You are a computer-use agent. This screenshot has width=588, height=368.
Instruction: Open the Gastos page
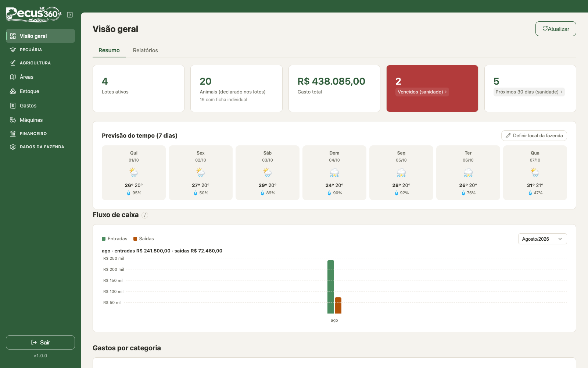pyautogui.click(x=40, y=106)
